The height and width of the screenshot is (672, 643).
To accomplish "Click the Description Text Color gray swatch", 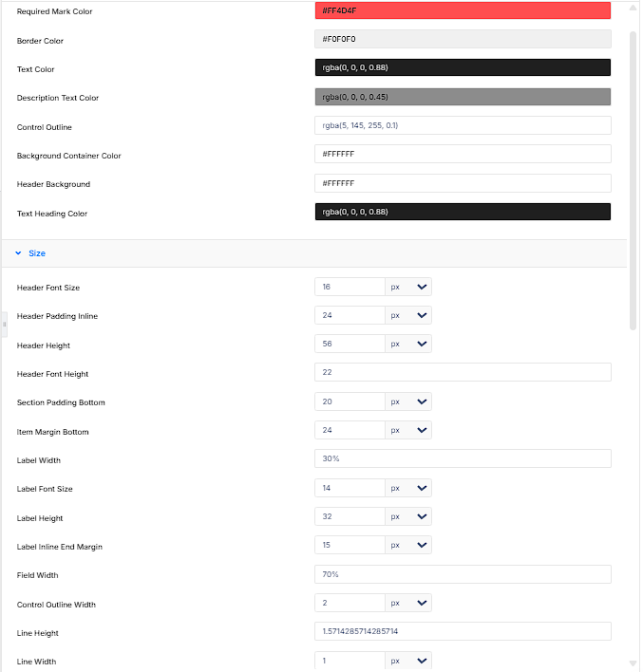I will [463, 97].
